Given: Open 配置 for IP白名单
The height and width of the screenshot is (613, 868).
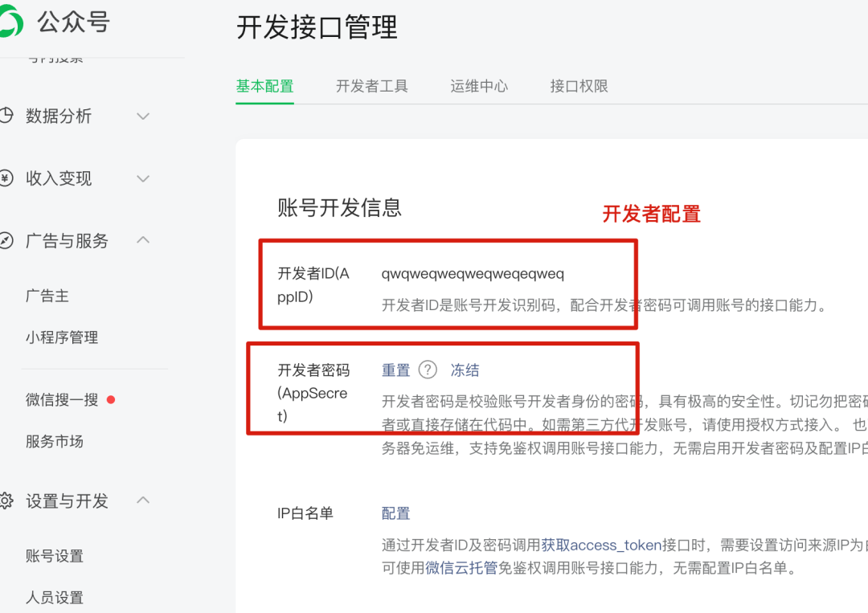Looking at the screenshot, I should click(395, 513).
